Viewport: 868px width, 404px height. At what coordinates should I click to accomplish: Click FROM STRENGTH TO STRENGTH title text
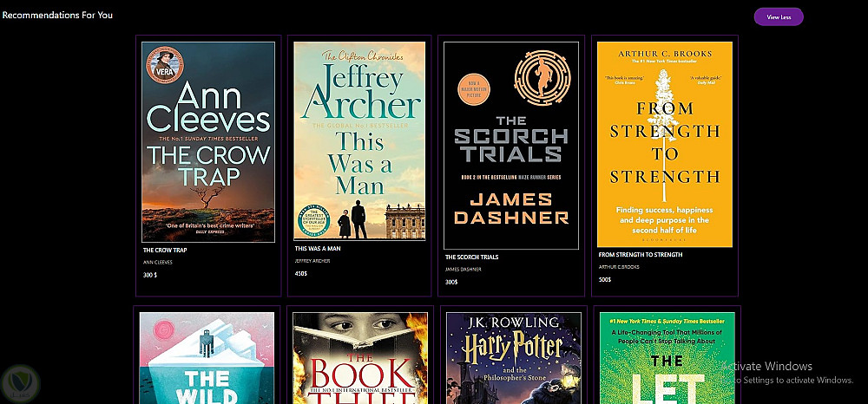(641, 255)
